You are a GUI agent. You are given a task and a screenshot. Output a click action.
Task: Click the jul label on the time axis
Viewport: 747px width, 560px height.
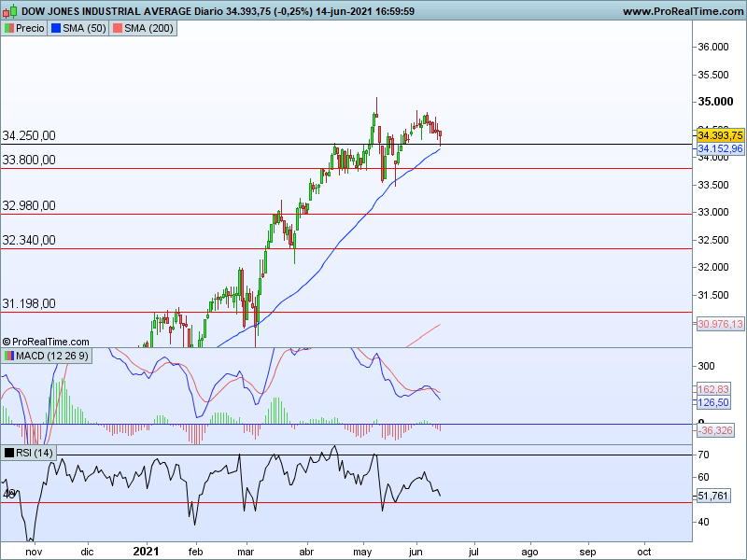tap(473, 552)
